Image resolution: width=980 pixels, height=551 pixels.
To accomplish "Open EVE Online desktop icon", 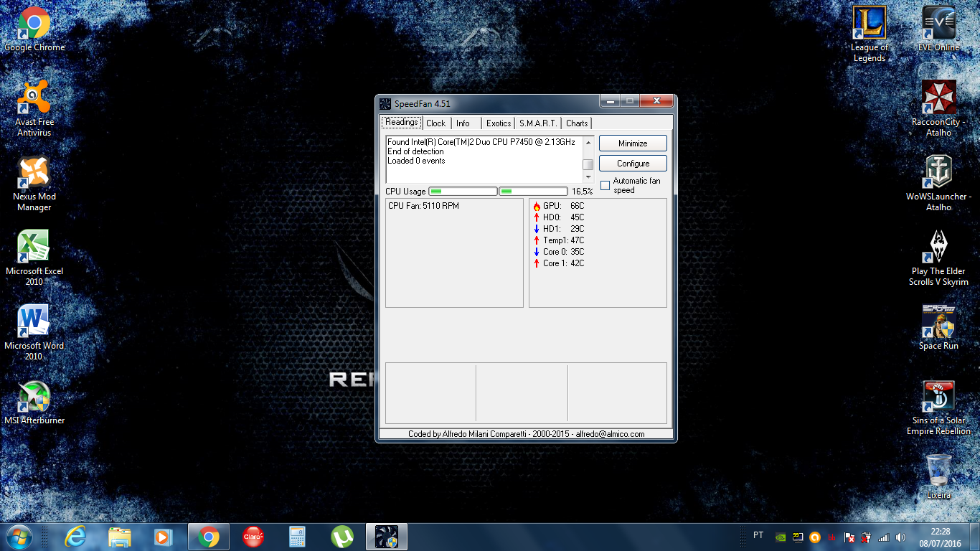I will tap(938, 29).
